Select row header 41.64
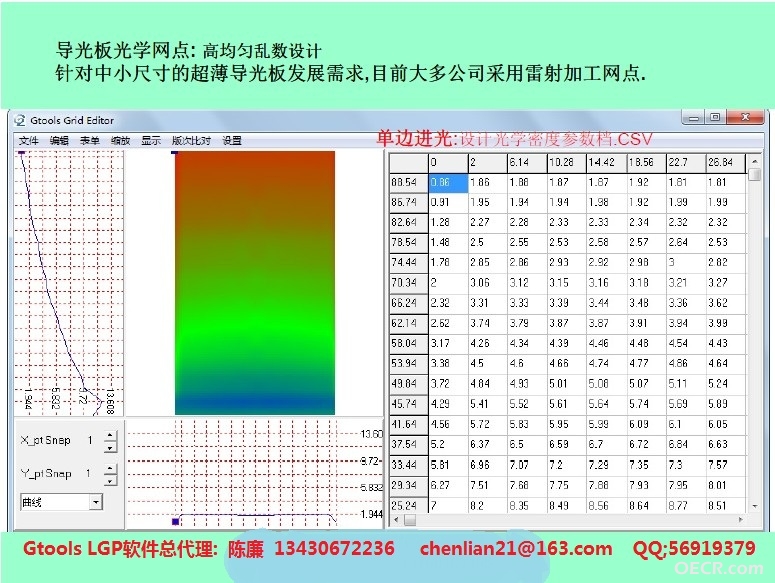775x583 pixels. 408,424
